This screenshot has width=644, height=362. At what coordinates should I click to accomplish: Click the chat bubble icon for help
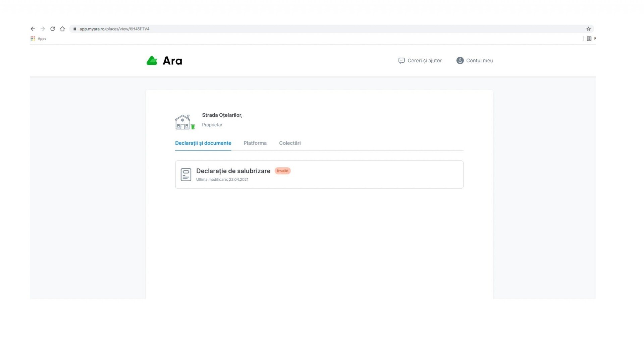pyautogui.click(x=401, y=61)
